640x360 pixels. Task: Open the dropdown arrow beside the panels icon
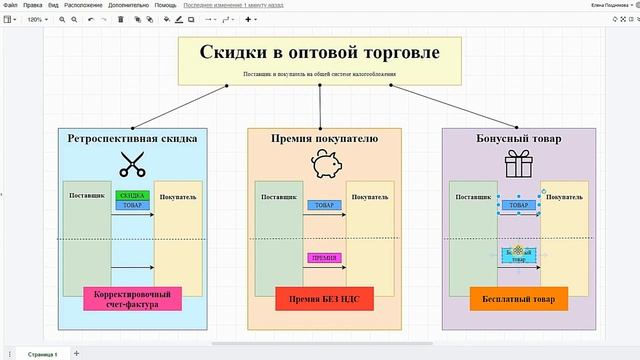[x=15, y=20]
